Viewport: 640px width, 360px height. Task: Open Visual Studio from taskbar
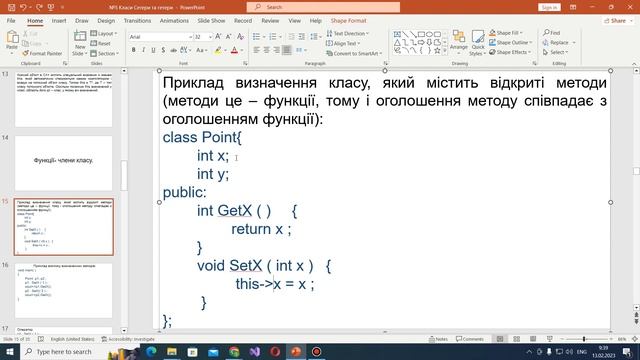pos(255,351)
